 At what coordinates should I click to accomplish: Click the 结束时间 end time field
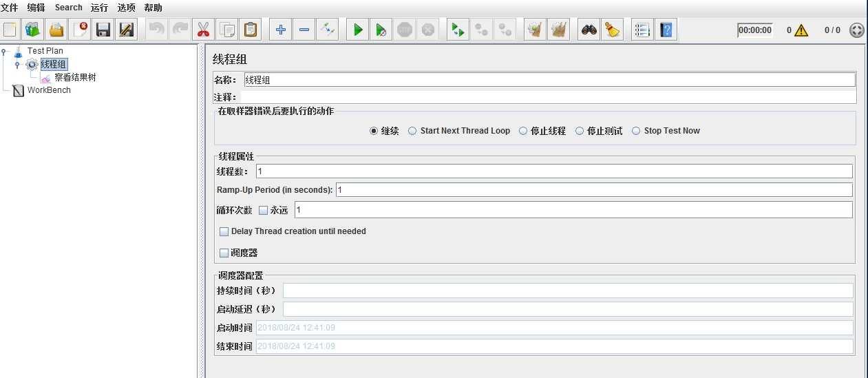(x=555, y=346)
